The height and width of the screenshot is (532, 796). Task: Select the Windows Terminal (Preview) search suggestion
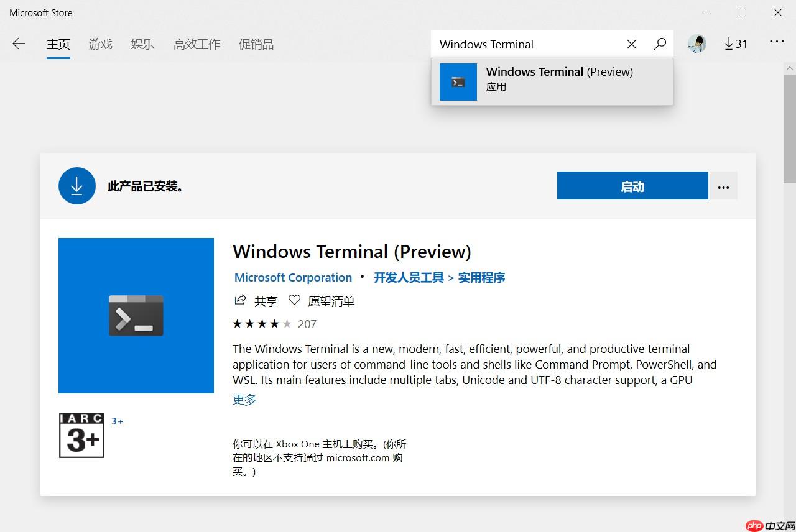552,81
